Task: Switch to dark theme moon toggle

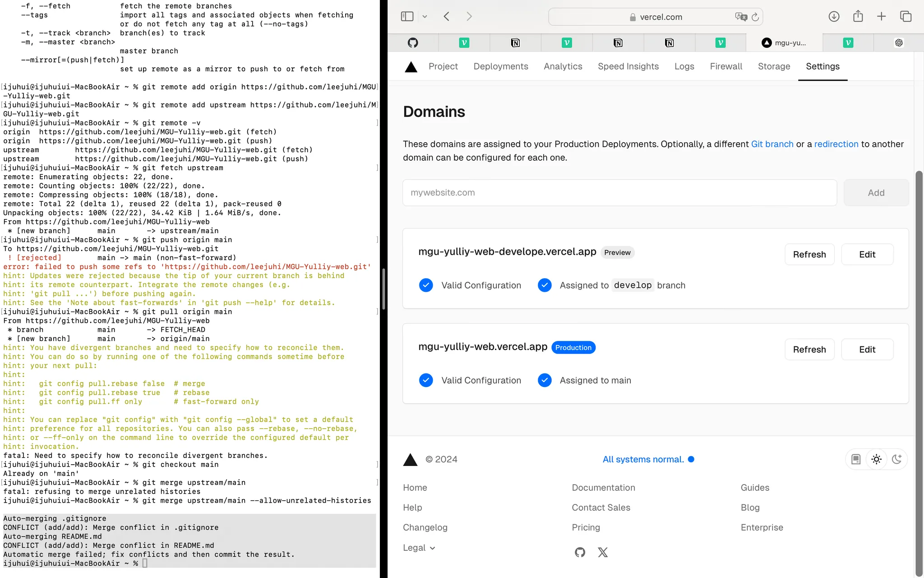Action: tap(896, 459)
